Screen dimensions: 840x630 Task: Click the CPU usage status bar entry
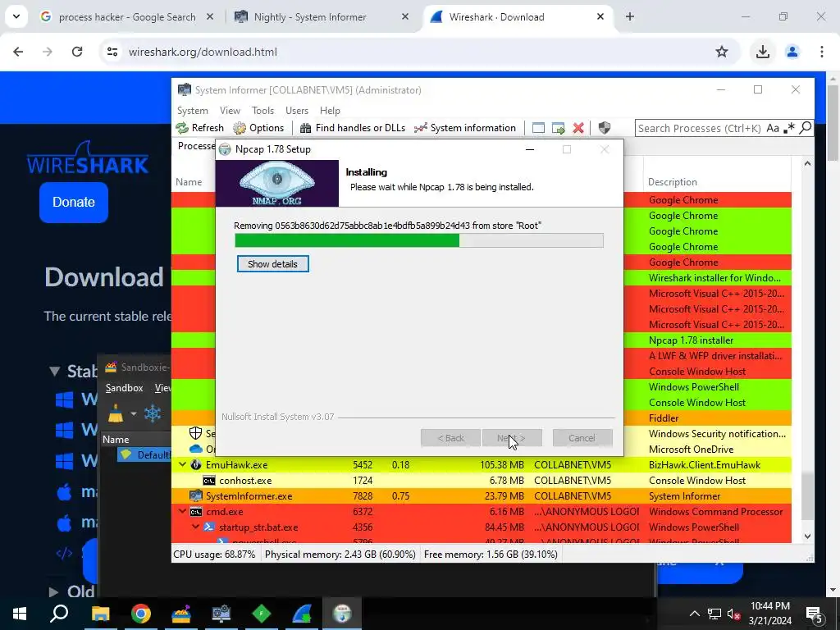[x=214, y=555]
